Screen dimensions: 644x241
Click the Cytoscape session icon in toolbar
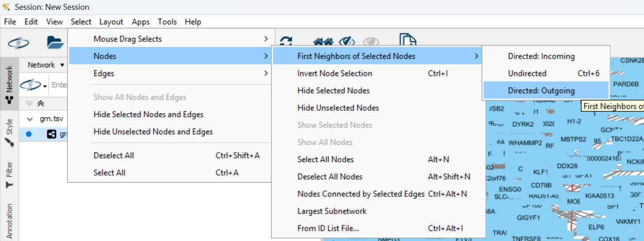19,43
